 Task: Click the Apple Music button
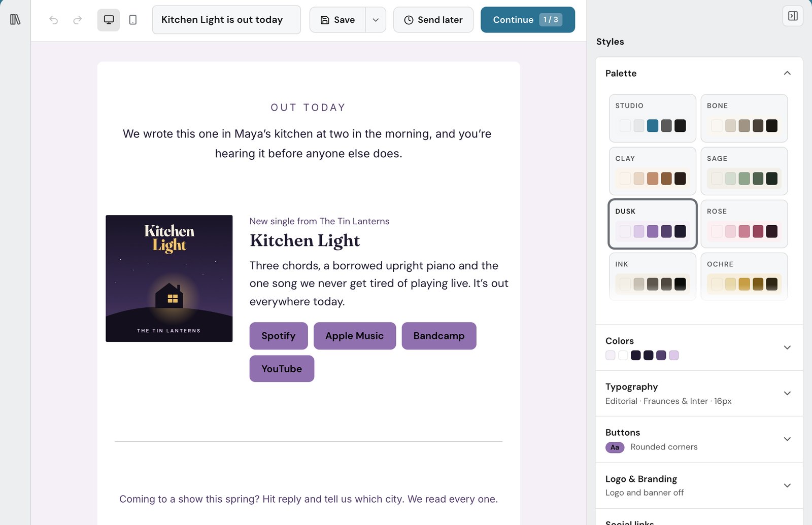[x=355, y=336]
